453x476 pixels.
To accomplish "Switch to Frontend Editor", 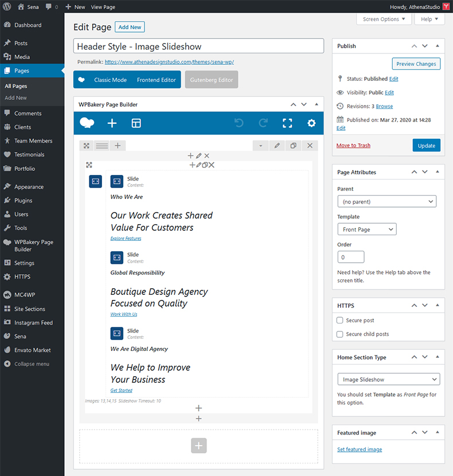I will coord(157,80).
